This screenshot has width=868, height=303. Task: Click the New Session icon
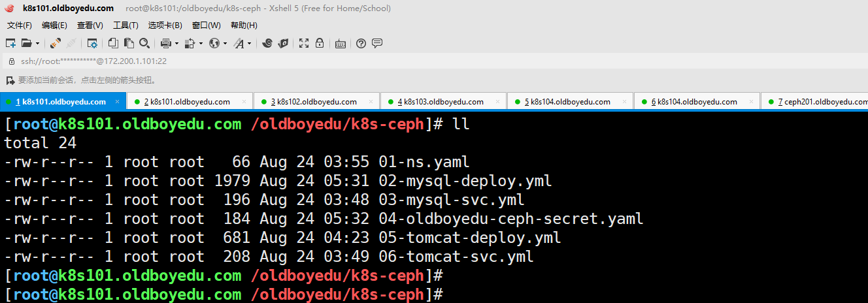click(10, 44)
